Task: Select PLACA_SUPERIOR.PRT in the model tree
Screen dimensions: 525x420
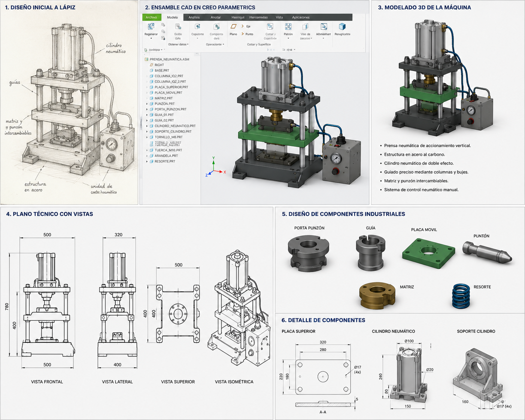Action: (172, 87)
